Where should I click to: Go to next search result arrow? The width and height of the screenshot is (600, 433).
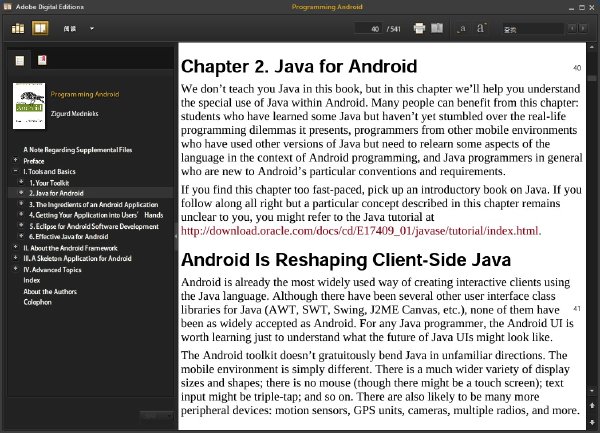[x=583, y=28]
